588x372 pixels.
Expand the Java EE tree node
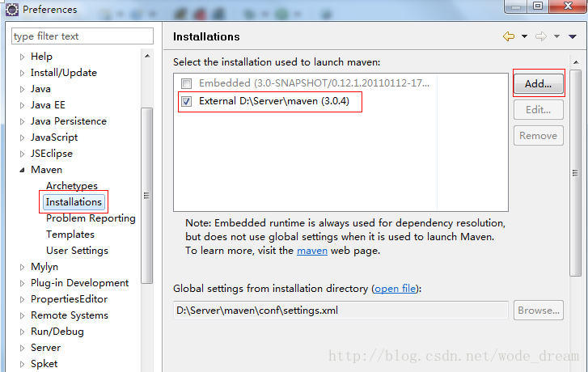[22, 105]
